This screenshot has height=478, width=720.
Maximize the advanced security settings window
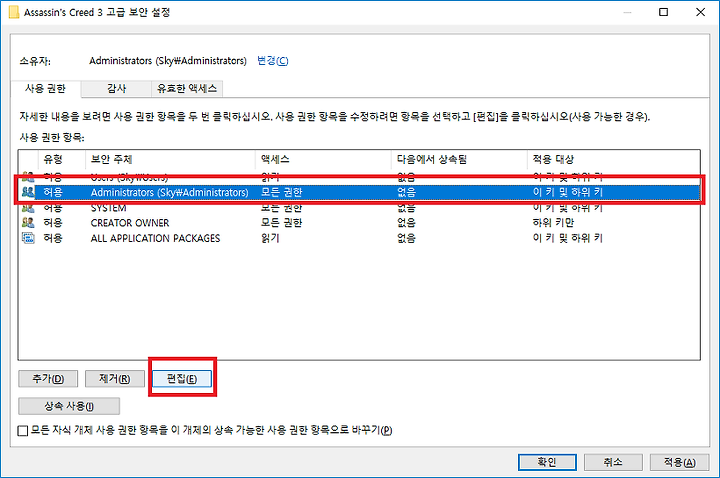(664, 12)
